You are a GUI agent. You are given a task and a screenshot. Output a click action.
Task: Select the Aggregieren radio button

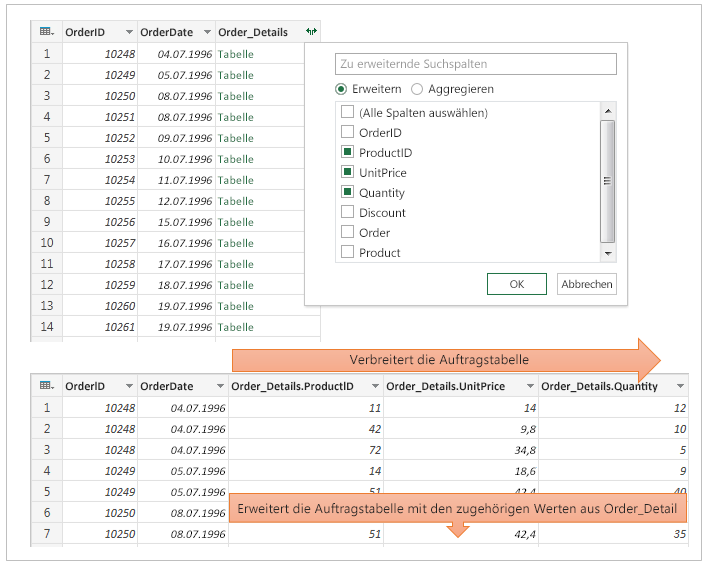[417, 89]
